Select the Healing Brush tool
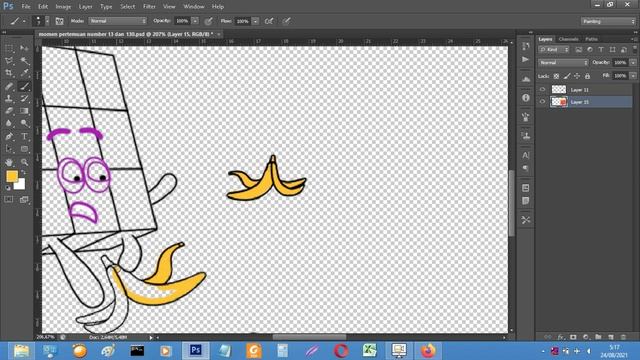 (x=9, y=86)
